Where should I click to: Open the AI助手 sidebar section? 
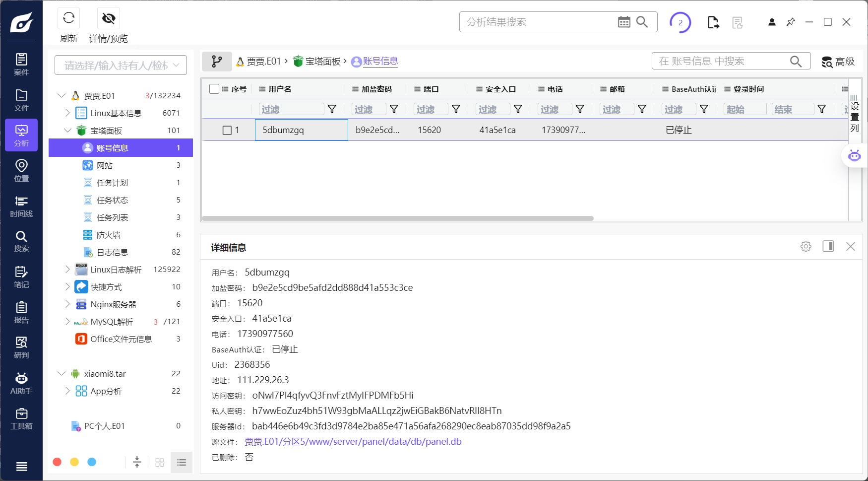[21, 383]
